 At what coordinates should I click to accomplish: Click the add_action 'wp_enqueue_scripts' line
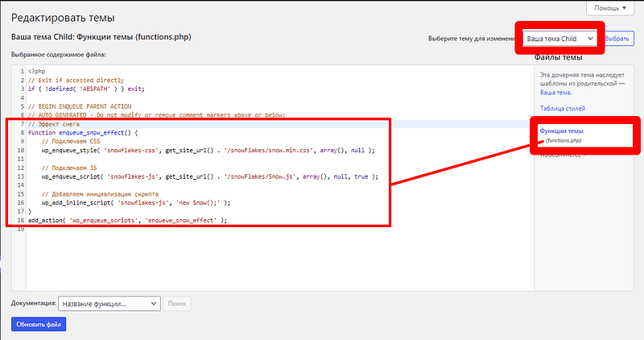(127, 220)
